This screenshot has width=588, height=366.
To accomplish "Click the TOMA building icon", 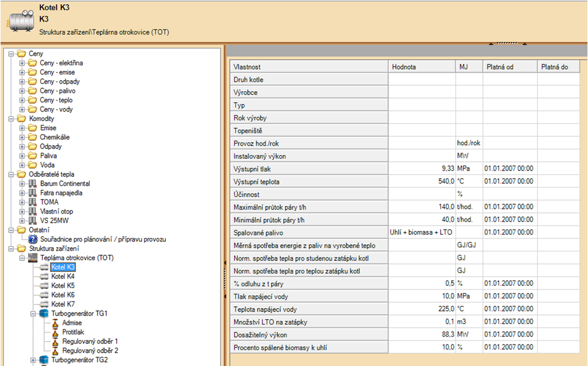I will [x=33, y=202].
